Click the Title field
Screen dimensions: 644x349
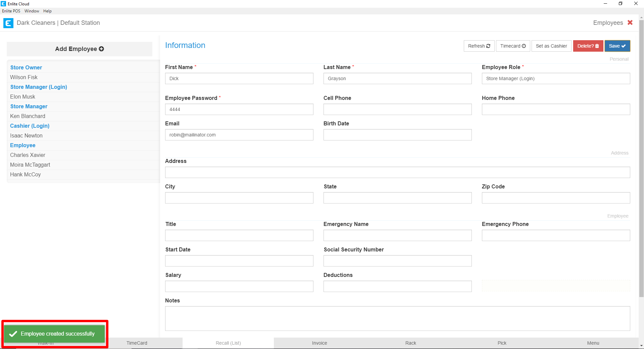[x=239, y=235]
